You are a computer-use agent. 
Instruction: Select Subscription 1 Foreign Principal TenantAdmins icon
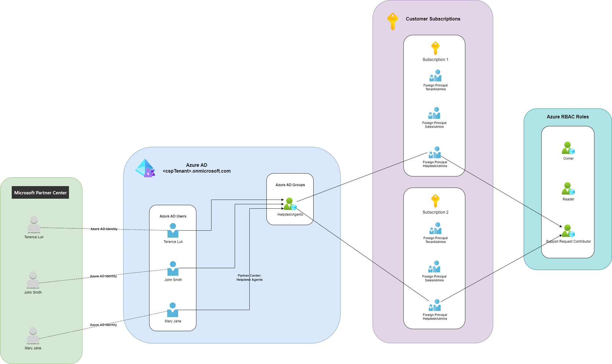pos(435,76)
